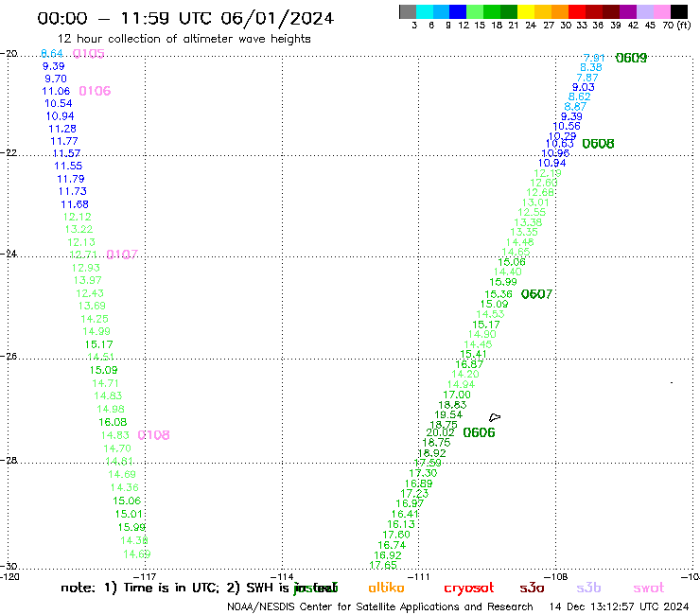This screenshot has height=615, width=700.
Task: Click the 20.02 peak wave height value
Action: (x=441, y=432)
